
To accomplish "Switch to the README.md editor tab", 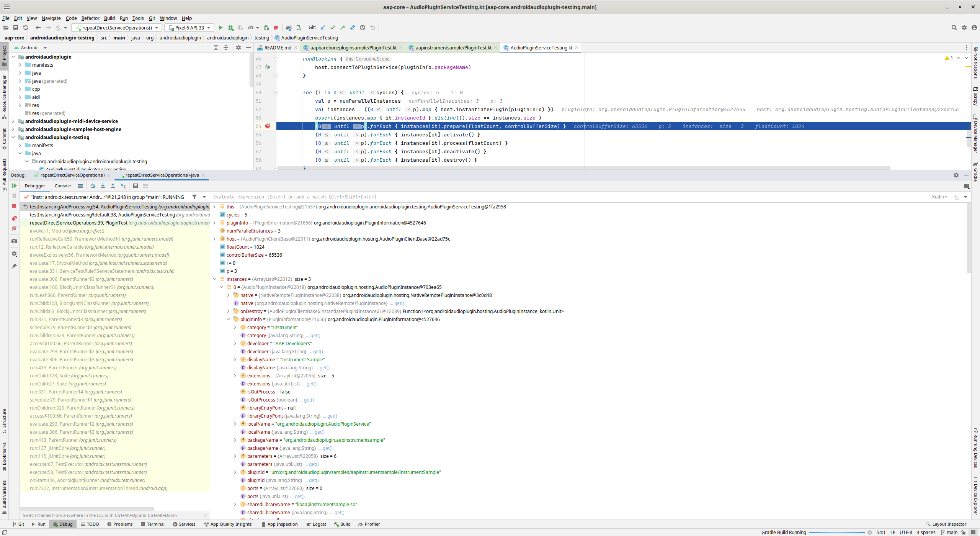I will click(x=277, y=48).
